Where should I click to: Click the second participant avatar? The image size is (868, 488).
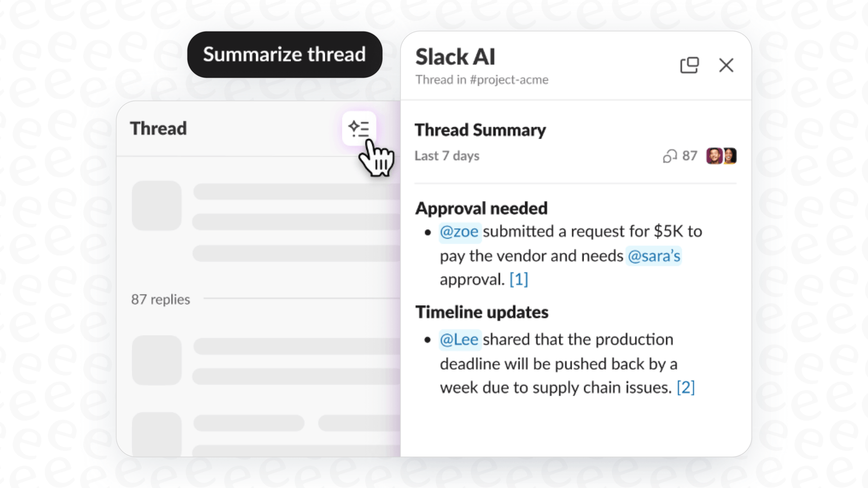pos(729,156)
